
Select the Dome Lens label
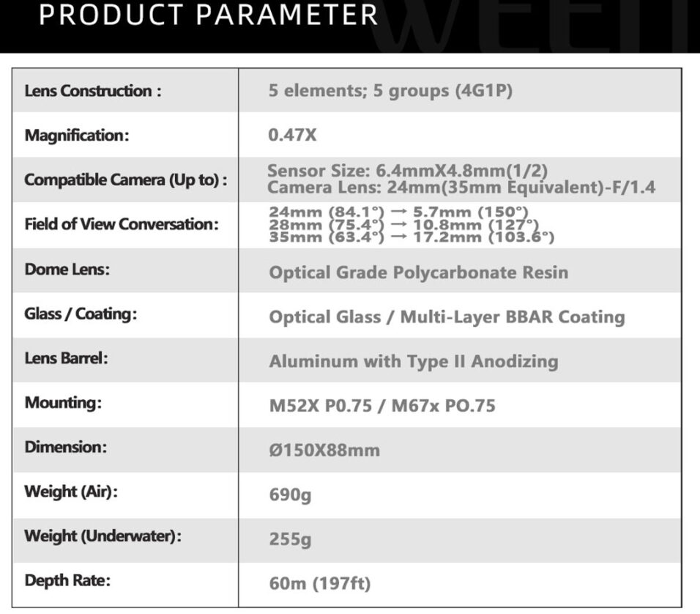(67, 269)
